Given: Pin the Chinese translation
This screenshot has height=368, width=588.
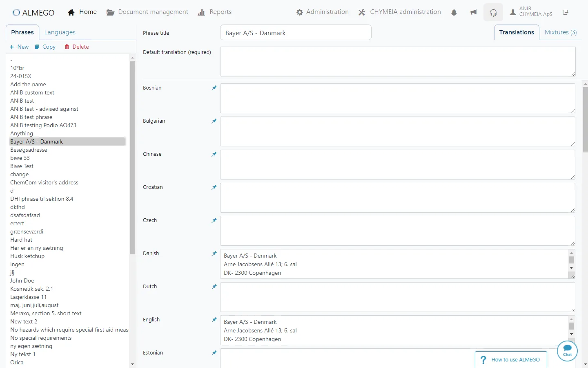Looking at the screenshot, I should [214, 154].
